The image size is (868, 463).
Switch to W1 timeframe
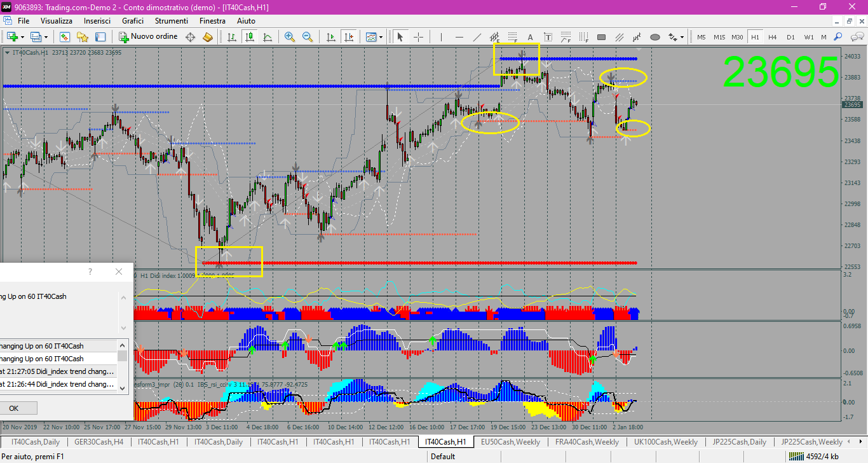coord(808,37)
